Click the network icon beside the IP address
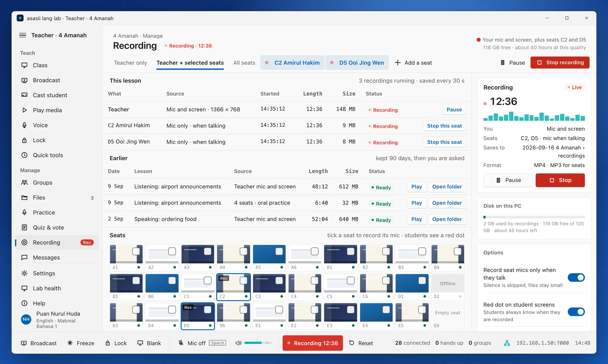608x364 pixels. tap(507, 343)
